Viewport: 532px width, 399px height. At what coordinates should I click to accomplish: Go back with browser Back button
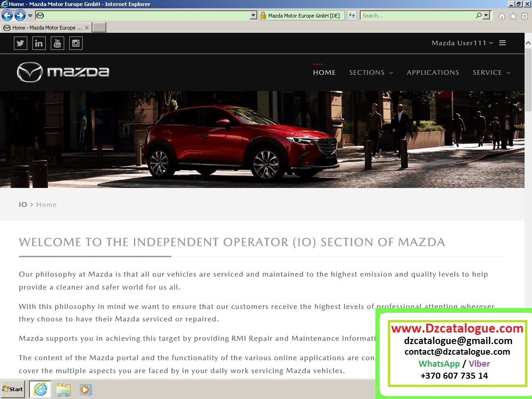pyautogui.click(x=7, y=15)
